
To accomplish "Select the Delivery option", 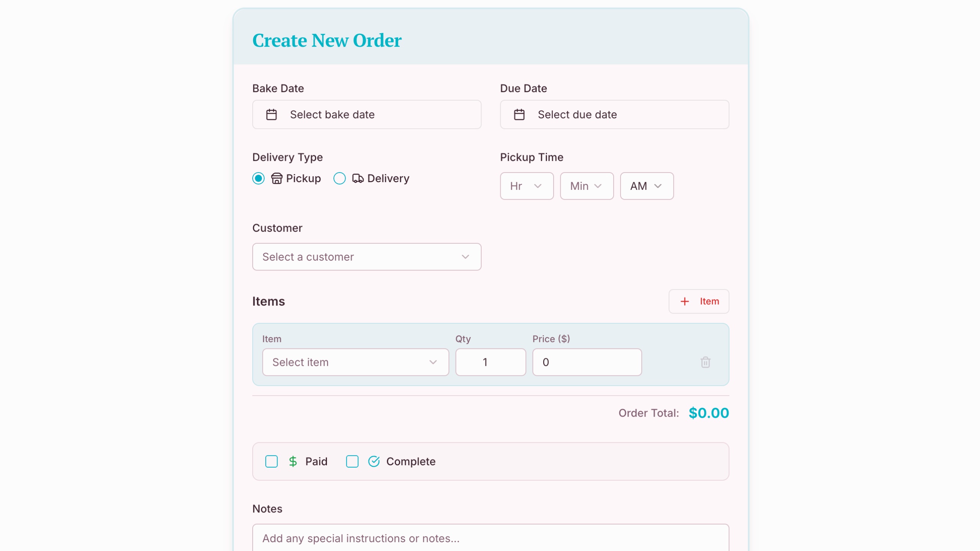I will tap(339, 178).
